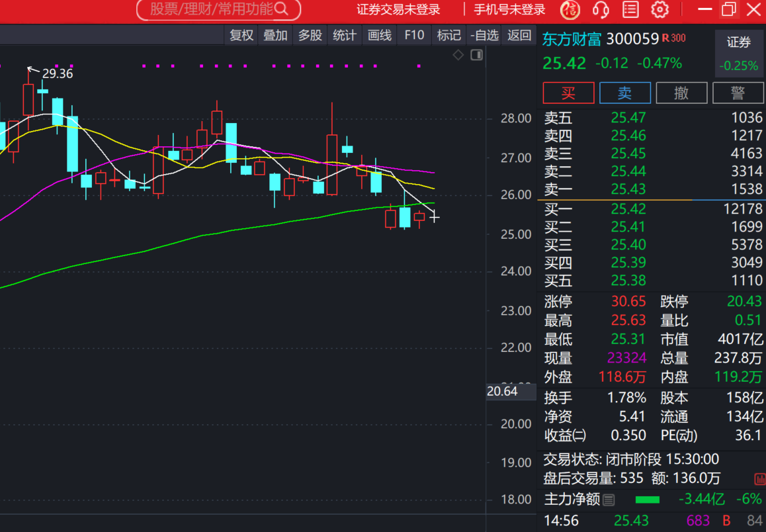766x532 pixels.
Task: Click the red round 信 logo icon
Action: (570, 10)
